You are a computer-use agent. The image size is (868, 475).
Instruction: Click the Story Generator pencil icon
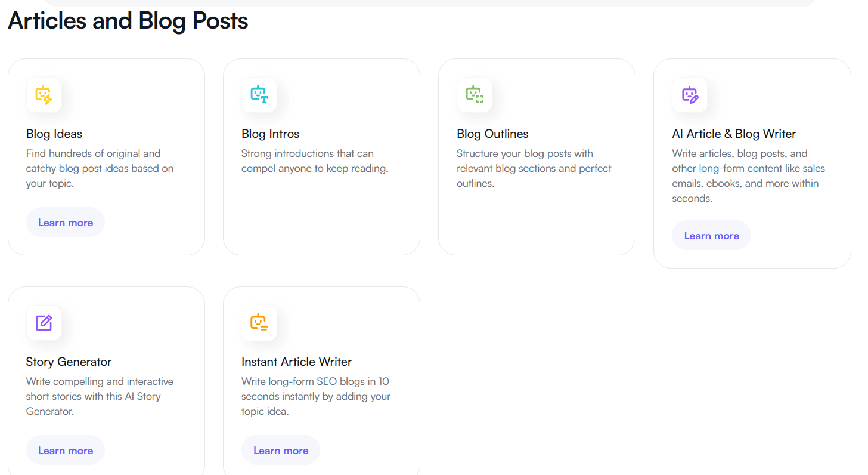tap(44, 323)
